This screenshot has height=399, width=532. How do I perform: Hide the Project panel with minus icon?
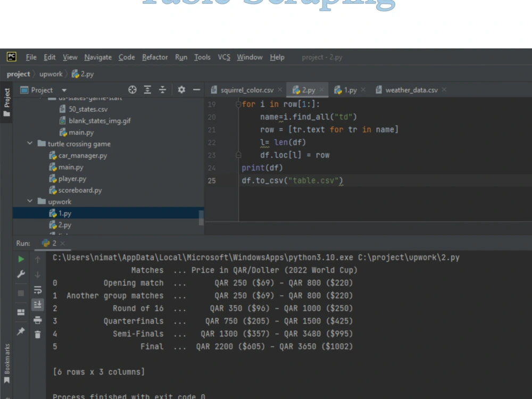click(196, 90)
